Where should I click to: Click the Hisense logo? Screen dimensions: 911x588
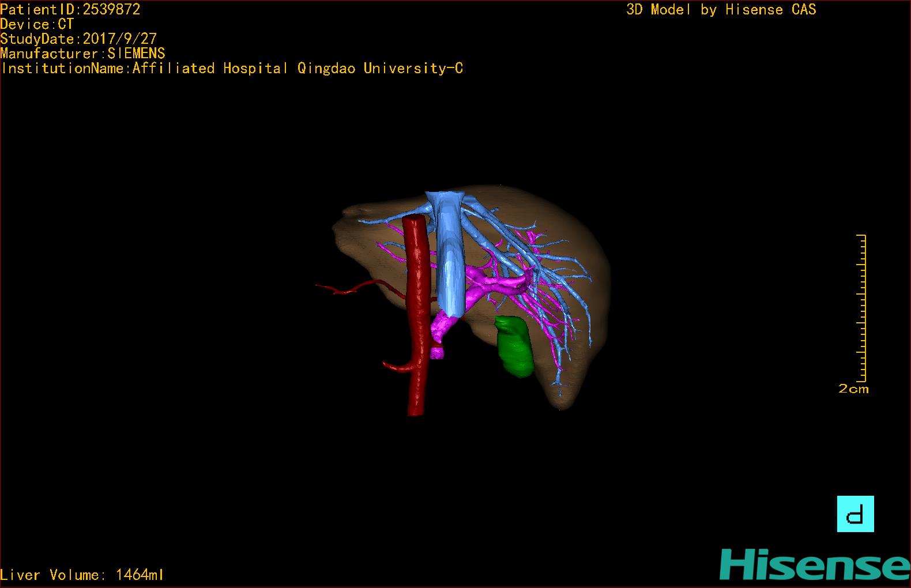[815, 564]
